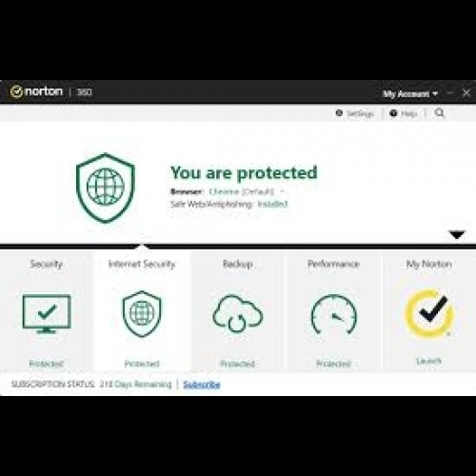Open the search magnifier icon
The image size is (476, 476).
click(x=440, y=112)
